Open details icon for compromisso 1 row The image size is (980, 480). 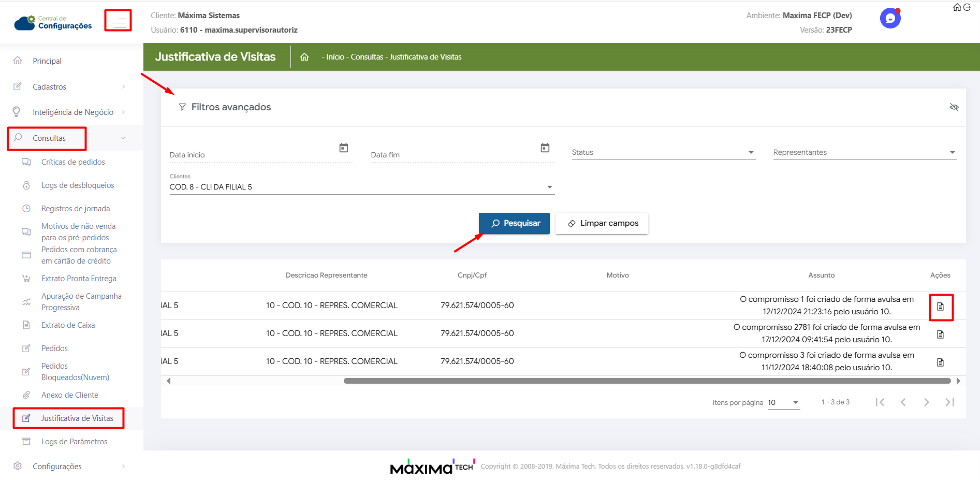[x=940, y=307]
